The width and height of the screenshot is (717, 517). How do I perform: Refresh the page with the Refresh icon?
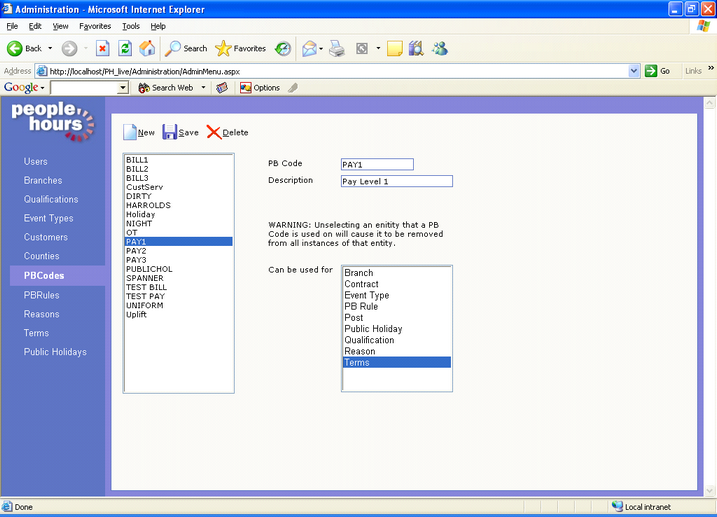(x=125, y=48)
